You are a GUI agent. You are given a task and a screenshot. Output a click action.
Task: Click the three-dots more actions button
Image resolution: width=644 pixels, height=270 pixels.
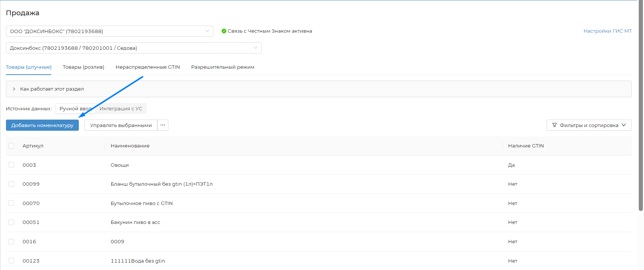(163, 125)
